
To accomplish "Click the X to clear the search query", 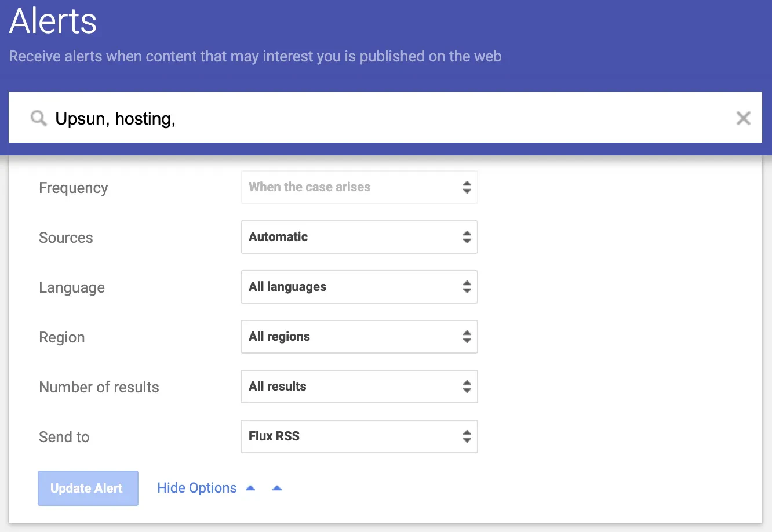I will (x=744, y=118).
